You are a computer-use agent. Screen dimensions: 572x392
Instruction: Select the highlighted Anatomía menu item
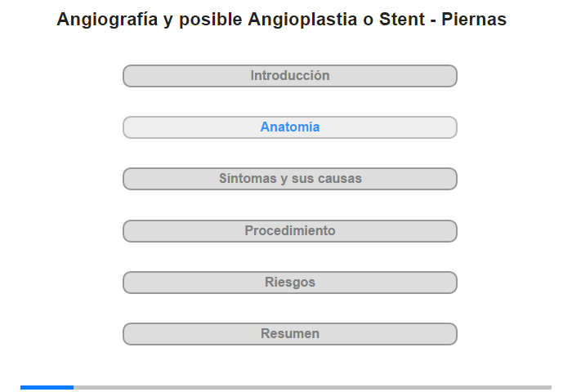pyautogui.click(x=290, y=127)
